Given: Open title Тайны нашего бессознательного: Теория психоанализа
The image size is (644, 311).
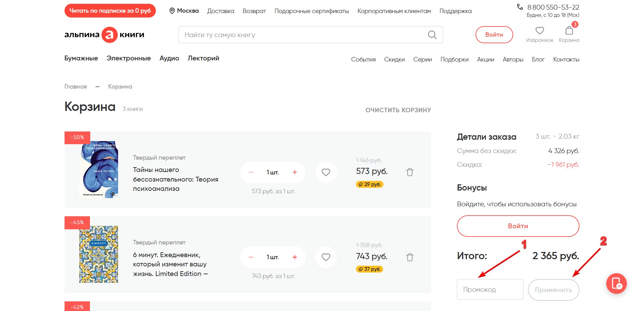Looking at the screenshot, I should click(175, 179).
